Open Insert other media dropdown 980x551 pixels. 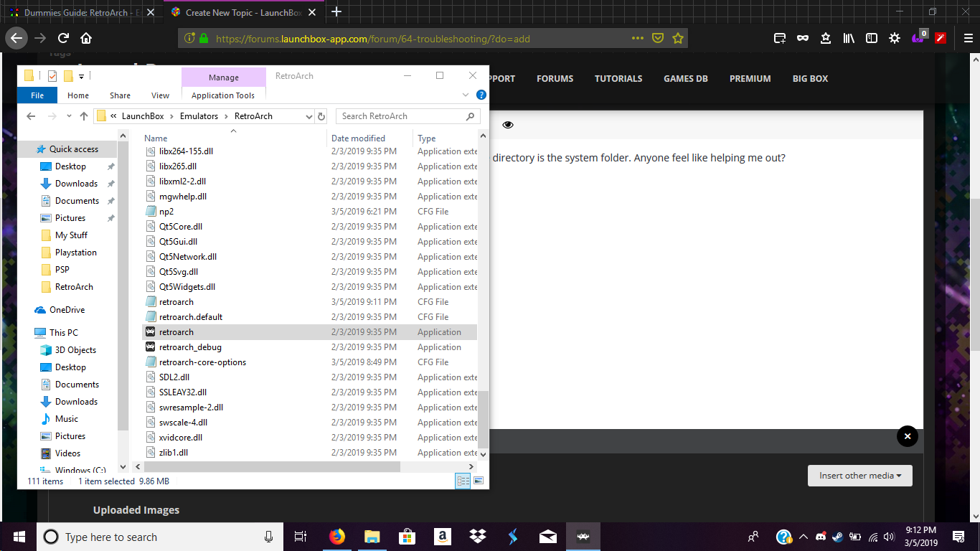coord(860,476)
